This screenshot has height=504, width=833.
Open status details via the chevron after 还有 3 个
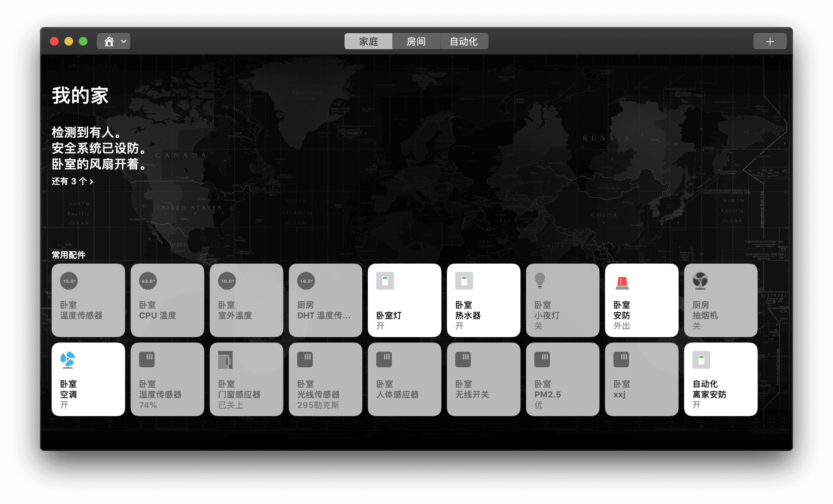point(91,182)
